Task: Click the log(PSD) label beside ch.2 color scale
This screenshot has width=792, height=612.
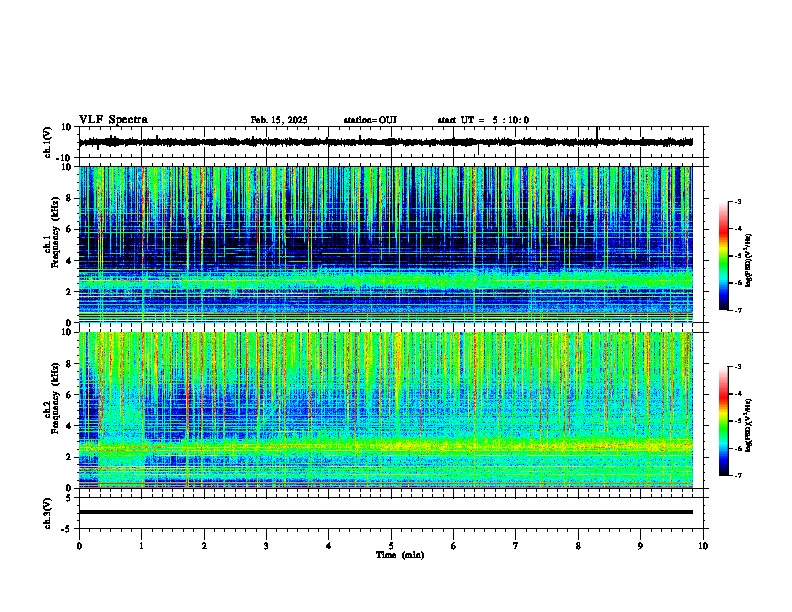Action: 749,425
